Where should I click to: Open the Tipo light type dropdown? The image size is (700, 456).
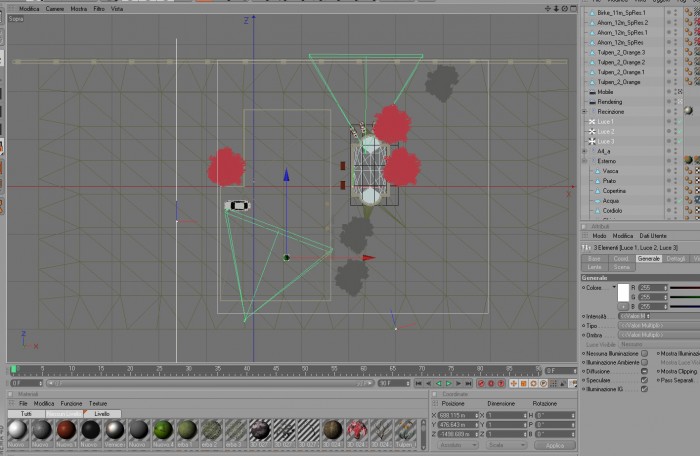coord(658,326)
